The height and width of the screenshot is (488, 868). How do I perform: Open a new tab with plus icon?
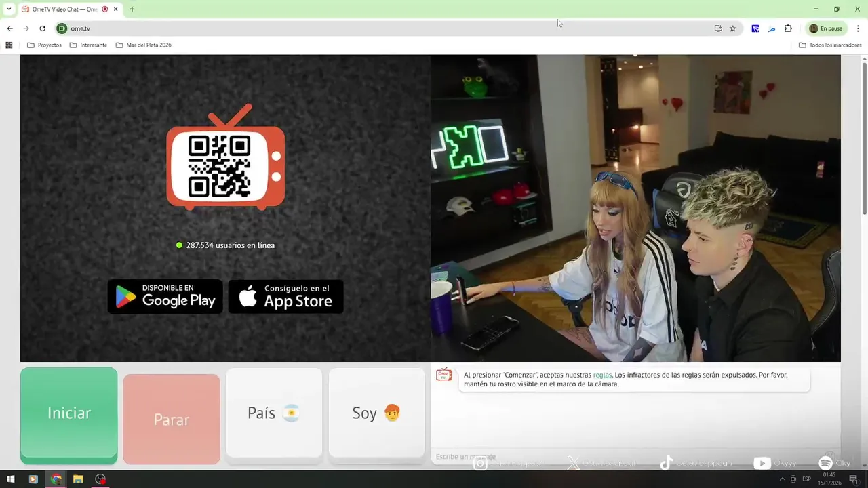click(x=132, y=9)
